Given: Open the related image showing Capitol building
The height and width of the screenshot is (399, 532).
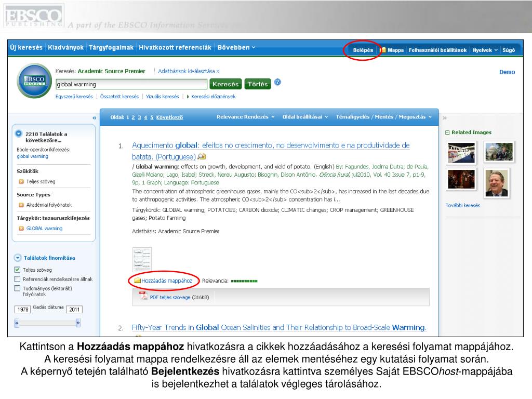Looking at the screenshot, I should (x=499, y=151).
